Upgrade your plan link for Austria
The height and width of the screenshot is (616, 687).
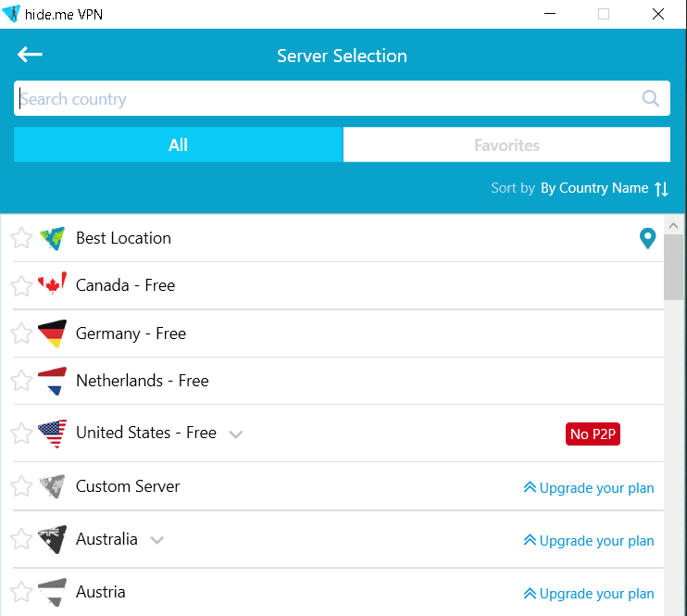(589, 593)
